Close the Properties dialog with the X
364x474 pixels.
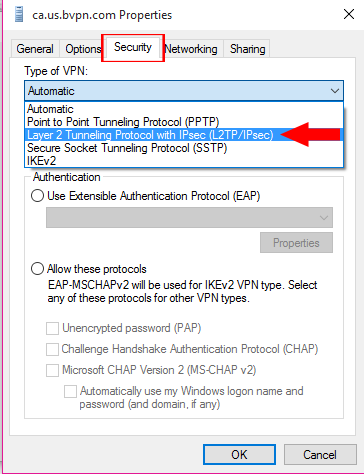[x=349, y=14]
